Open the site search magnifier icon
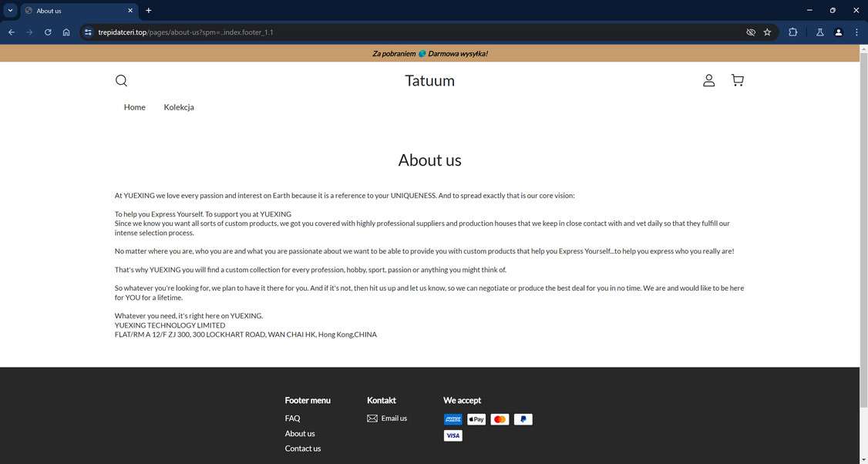Image resolution: width=868 pixels, height=464 pixels. click(121, 81)
